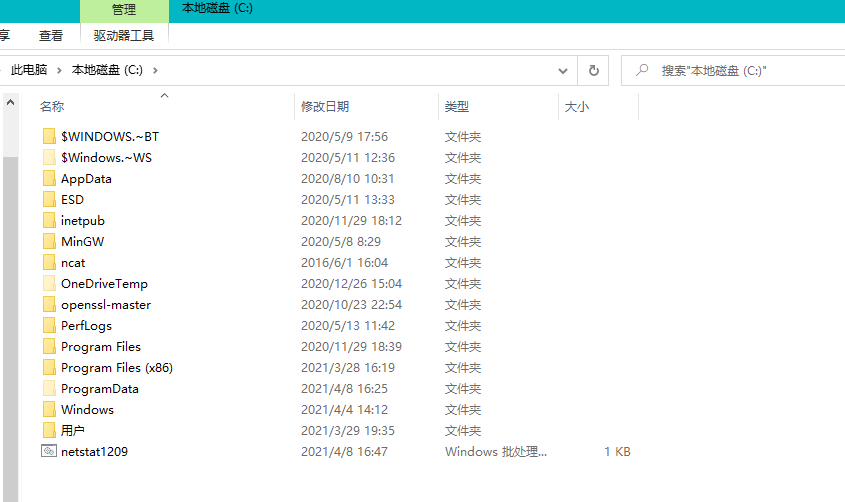Select the Windows folder name
This screenshot has width=845, height=502.
[x=87, y=410]
